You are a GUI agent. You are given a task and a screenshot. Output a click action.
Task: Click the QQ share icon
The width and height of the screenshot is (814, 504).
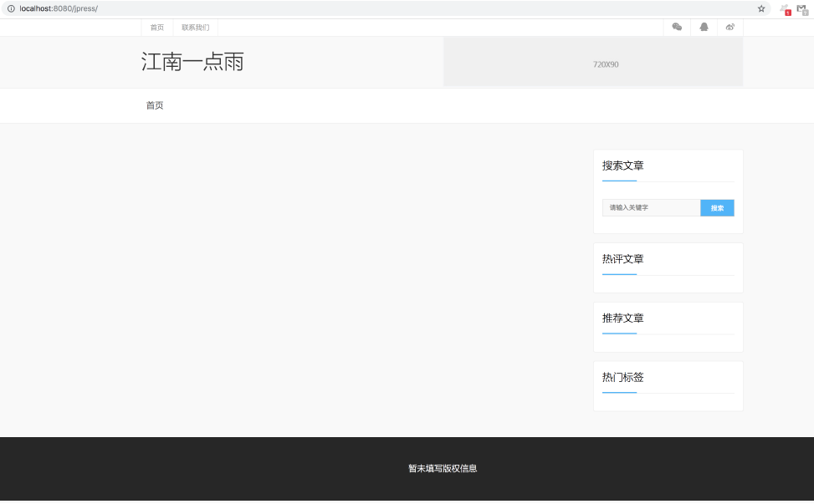tap(704, 27)
